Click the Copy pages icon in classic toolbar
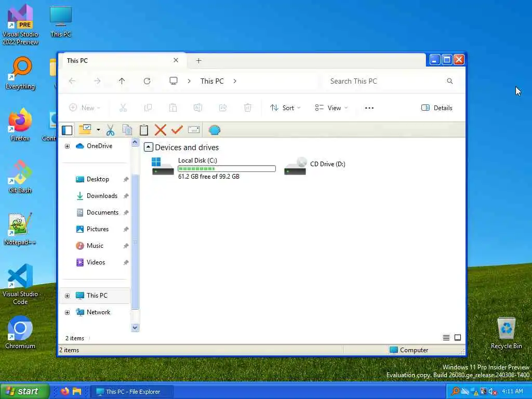Image resolution: width=532 pixels, height=399 pixels. click(127, 130)
